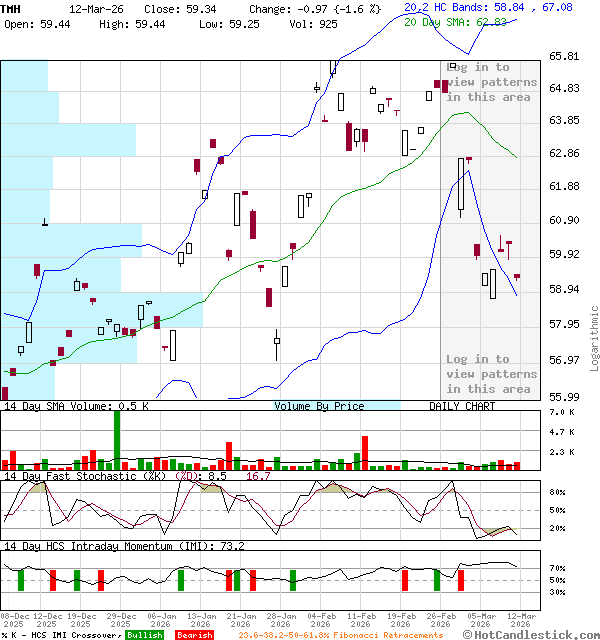Click the vertical Logarithmic scale label
This screenshot has height=640, width=600.
click(593, 338)
